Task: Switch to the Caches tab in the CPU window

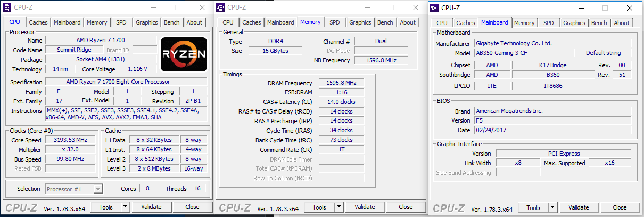Action: click(x=38, y=22)
